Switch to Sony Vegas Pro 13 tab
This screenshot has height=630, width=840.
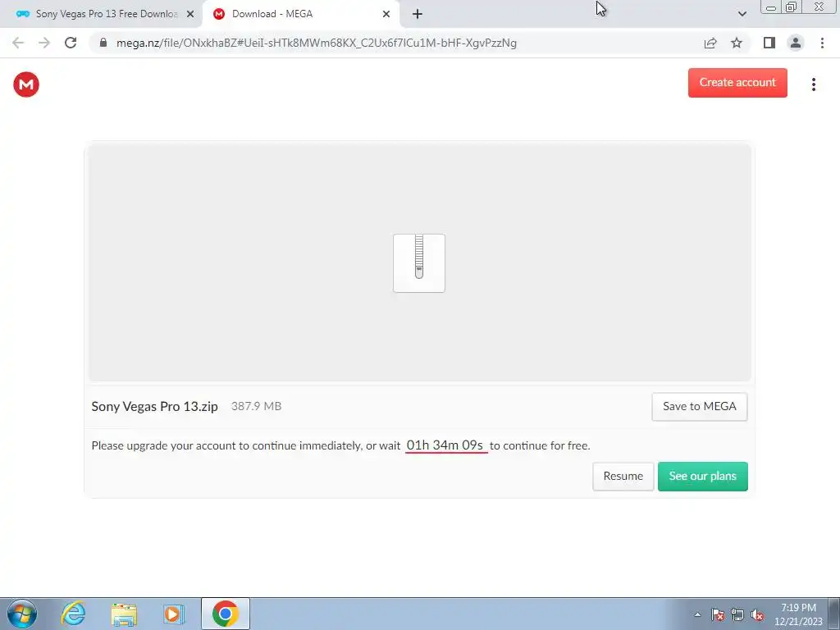click(x=101, y=14)
